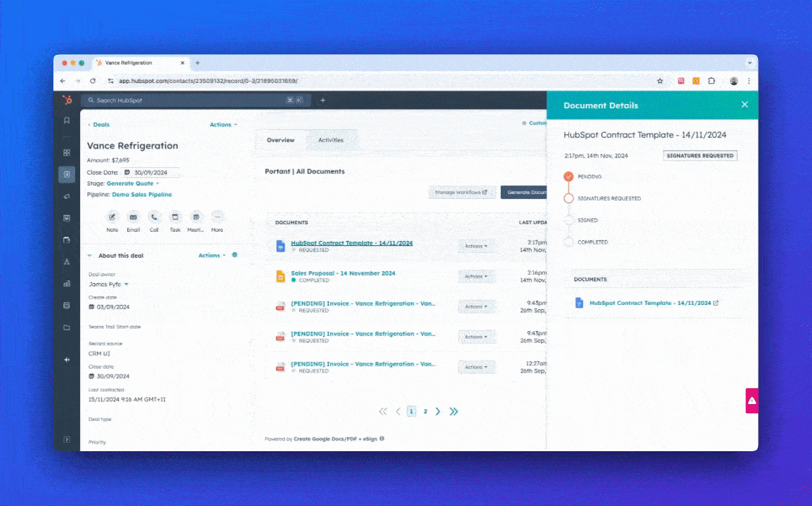Viewport: 812px width, 506px height.
Task: Open the Chrome tab search dropdown arrow
Action: click(749, 63)
